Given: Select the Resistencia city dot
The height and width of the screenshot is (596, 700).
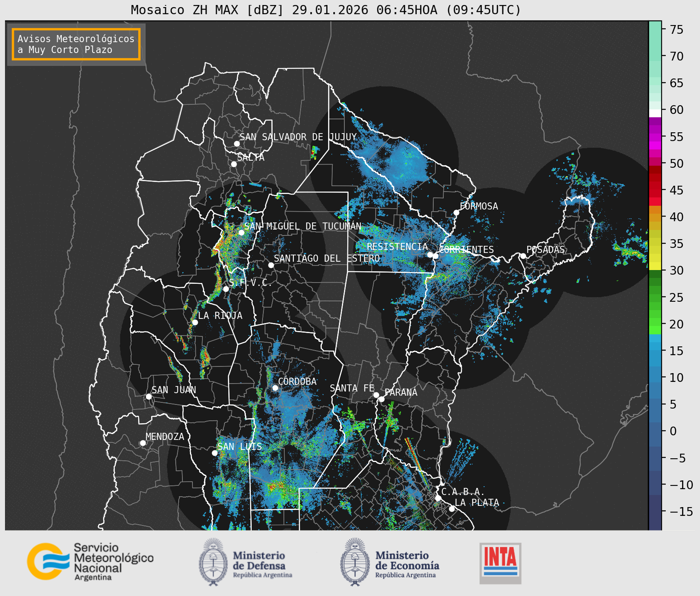Looking at the screenshot, I should [x=430, y=255].
